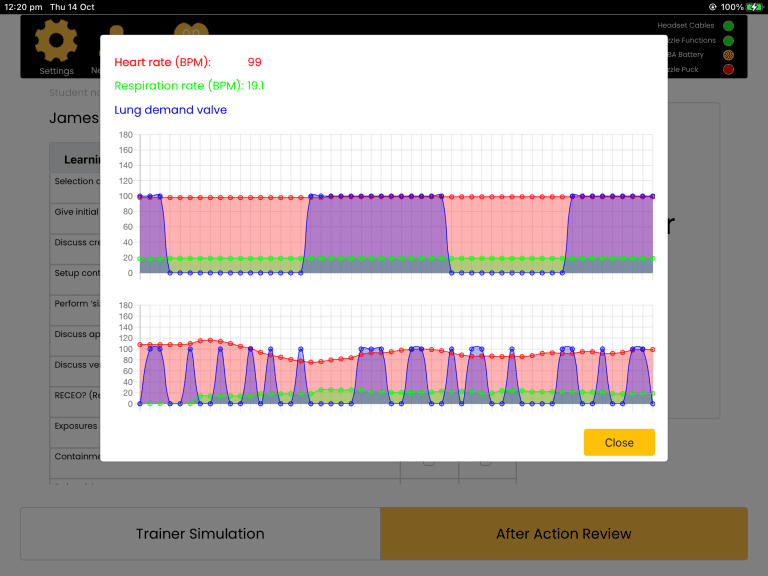768x576 pixels.
Task: Click the green Respiration rate (BPM) label
Action: coord(179,86)
